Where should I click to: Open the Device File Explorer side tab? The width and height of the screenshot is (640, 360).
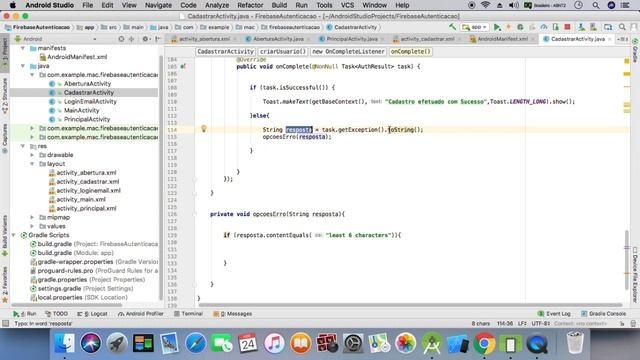tap(635, 274)
